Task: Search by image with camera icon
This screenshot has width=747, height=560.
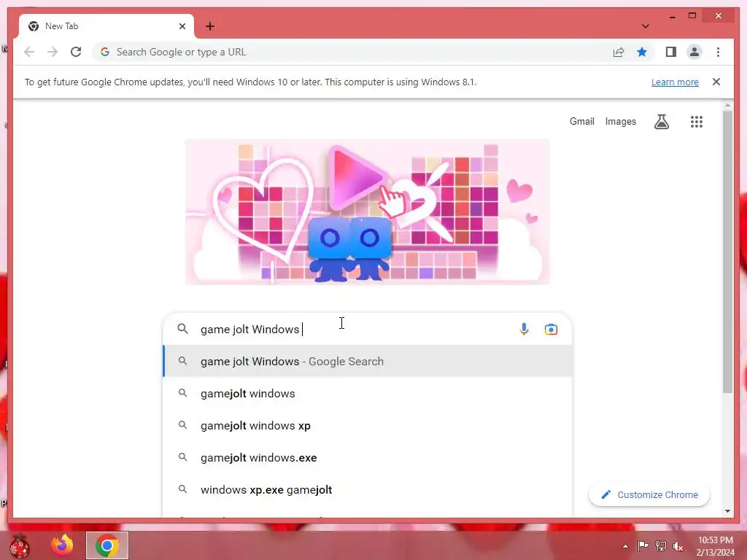Action: (551, 329)
